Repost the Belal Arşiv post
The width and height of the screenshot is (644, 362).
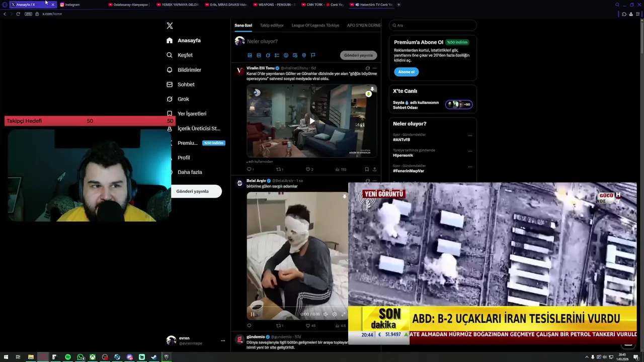(279, 326)
